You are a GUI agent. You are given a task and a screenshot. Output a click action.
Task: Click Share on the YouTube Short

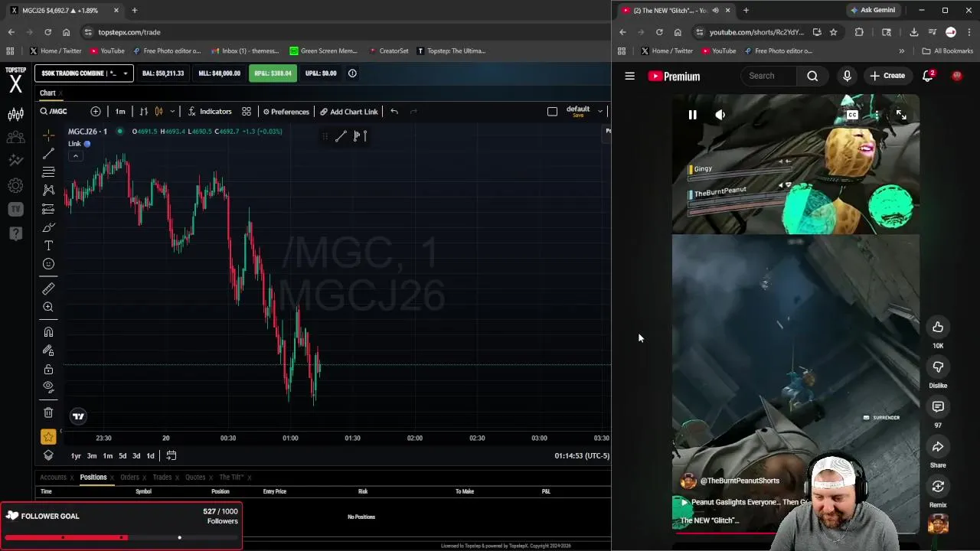coord(938,447)
